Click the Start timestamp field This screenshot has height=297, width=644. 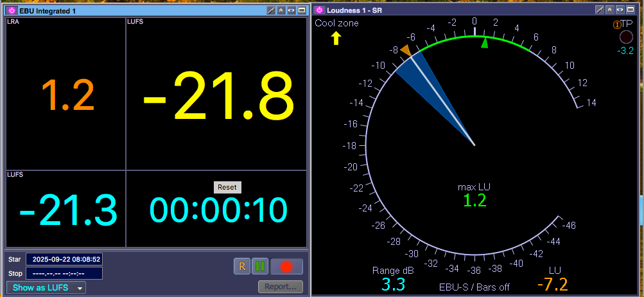64,259
